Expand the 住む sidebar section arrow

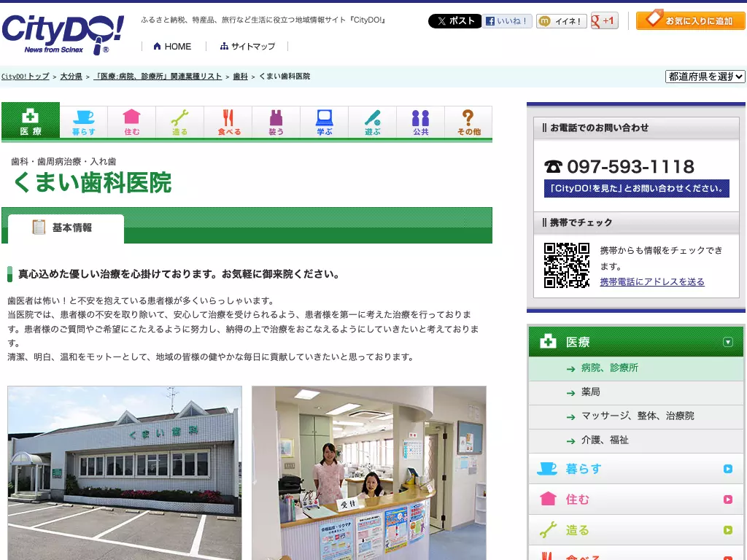[x=727, y=499]
